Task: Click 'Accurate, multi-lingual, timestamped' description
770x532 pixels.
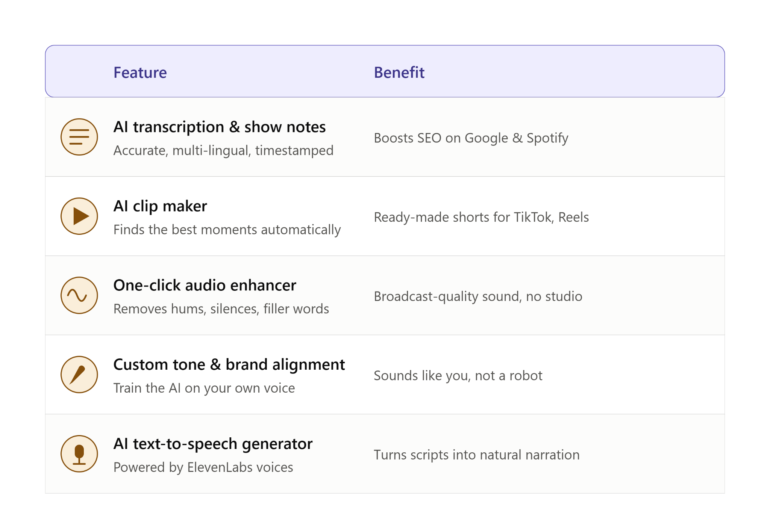Action: pos(223,150)
